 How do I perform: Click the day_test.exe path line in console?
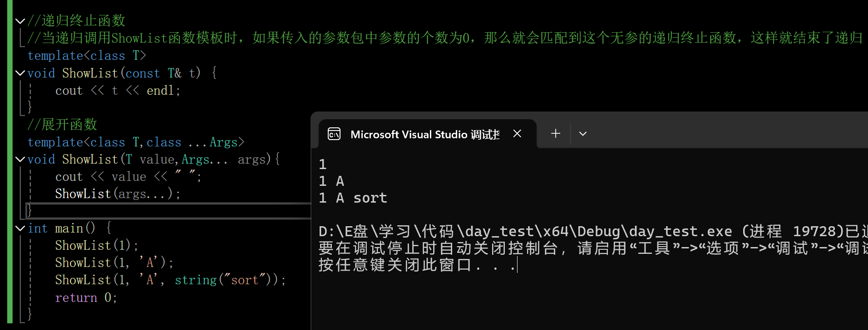pyautogui.click(x=593, y=232)
